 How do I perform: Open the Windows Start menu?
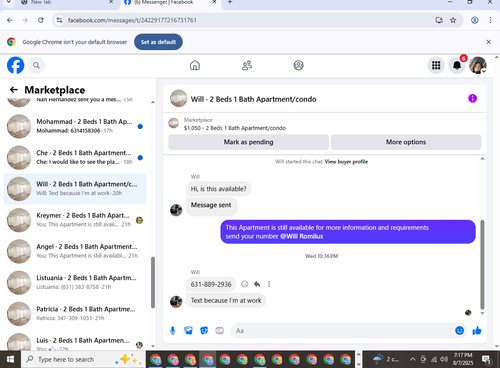click(10, 359)
